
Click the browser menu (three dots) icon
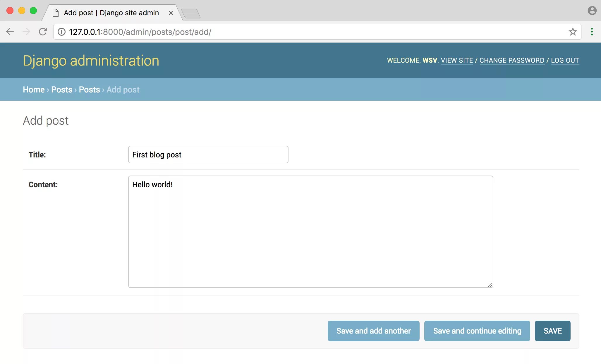coord(592,32)
